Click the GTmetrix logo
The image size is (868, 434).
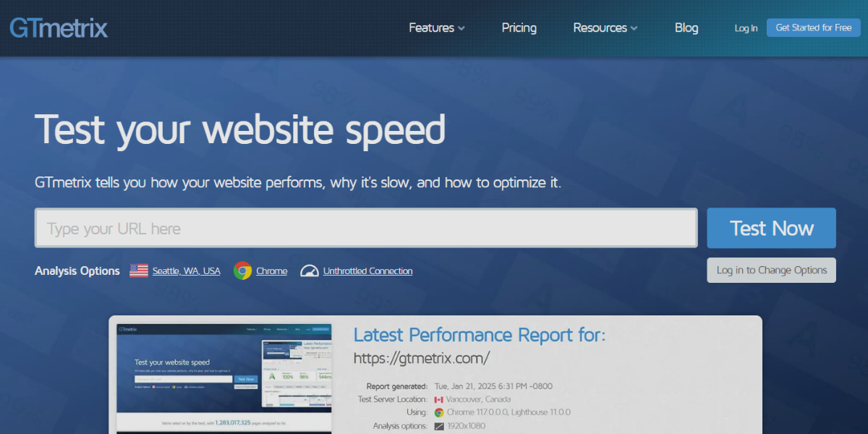(59, 28)
